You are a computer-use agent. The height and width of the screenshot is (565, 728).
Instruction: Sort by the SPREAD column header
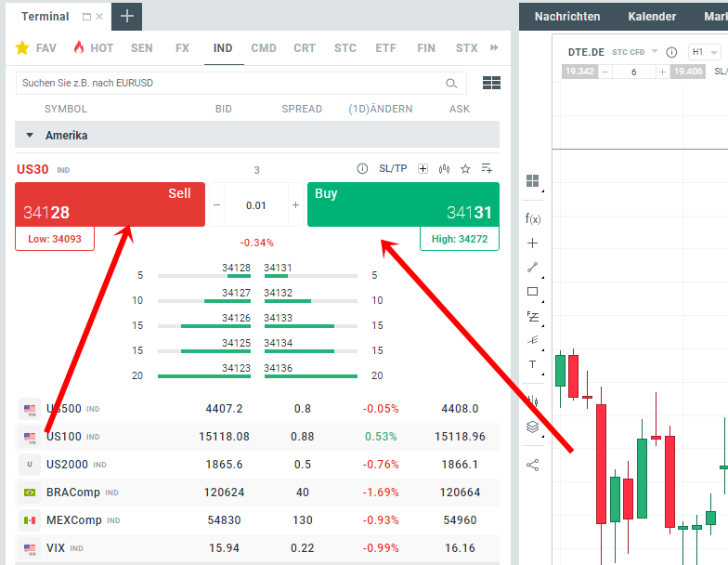coord(302,109)
